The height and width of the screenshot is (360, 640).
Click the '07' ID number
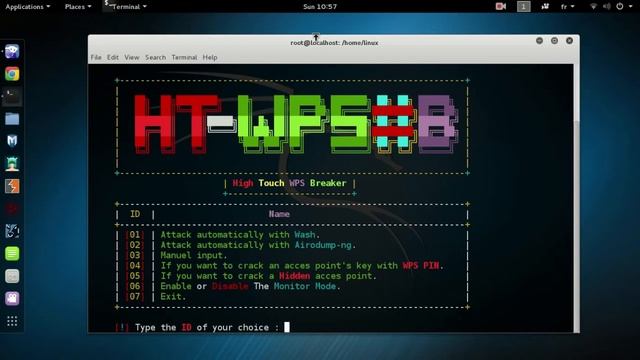point(135,296)
